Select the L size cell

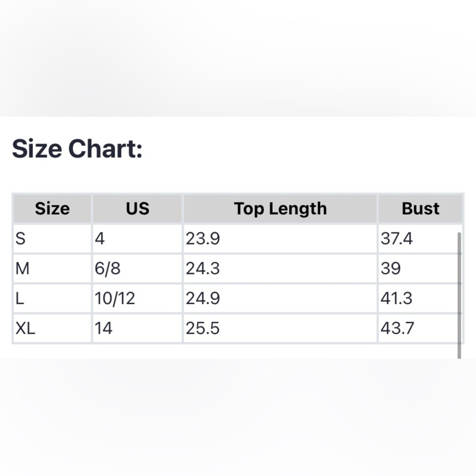tap(52, 298)
